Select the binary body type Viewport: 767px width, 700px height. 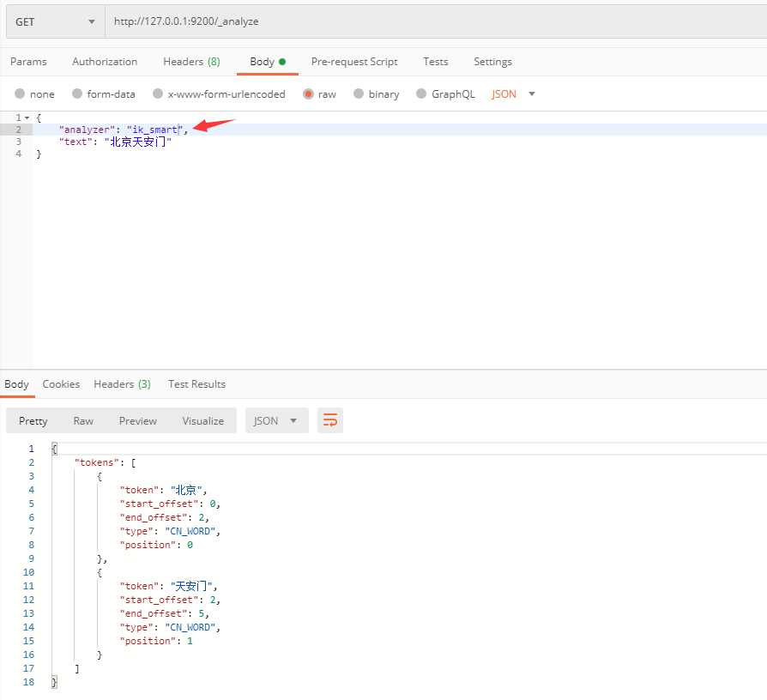(x=376, y=94)
